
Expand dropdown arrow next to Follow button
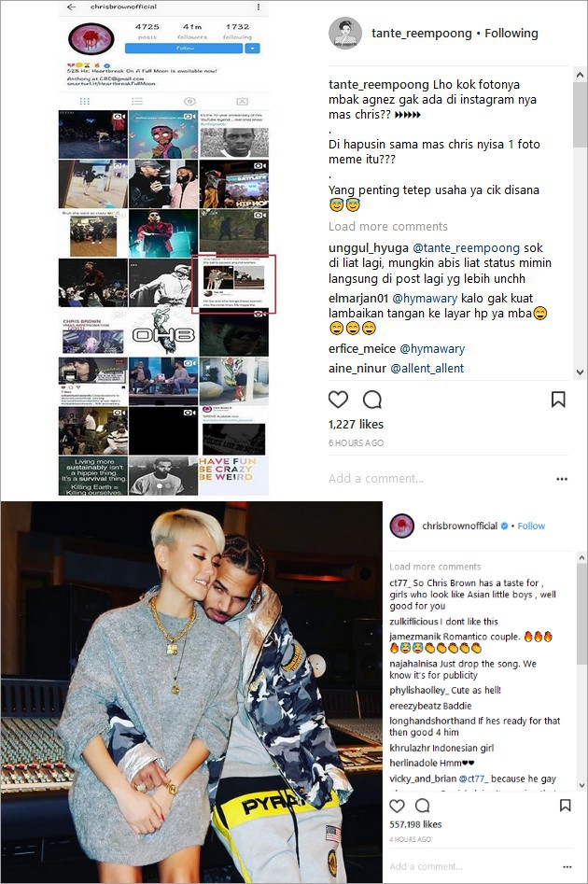(252, 49)
